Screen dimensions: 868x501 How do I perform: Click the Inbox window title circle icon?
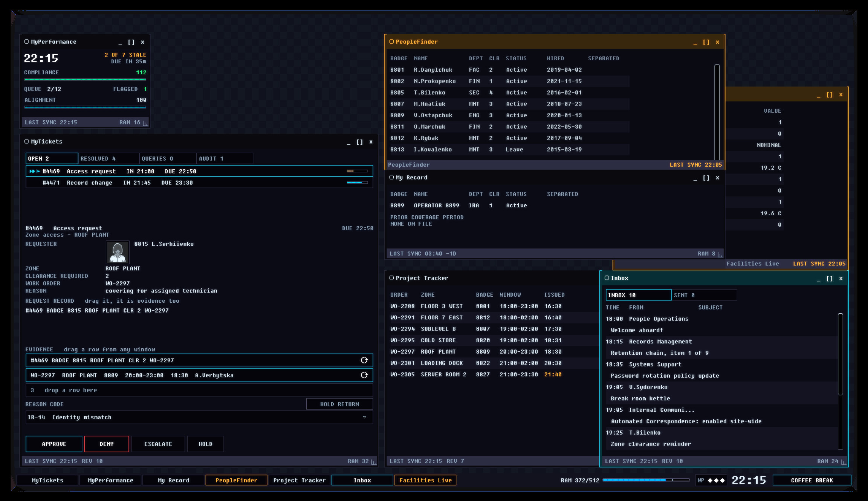pyautogui.click(x=607, y=278)
